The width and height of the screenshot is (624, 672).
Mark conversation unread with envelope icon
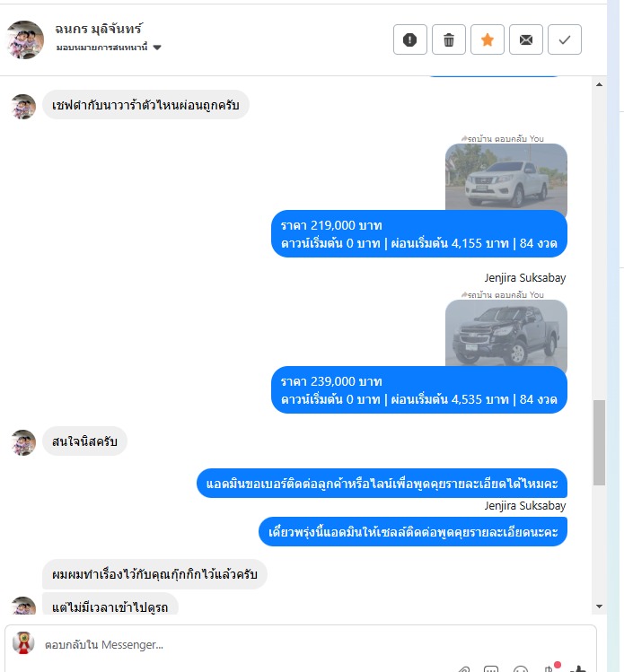point(526,39)
